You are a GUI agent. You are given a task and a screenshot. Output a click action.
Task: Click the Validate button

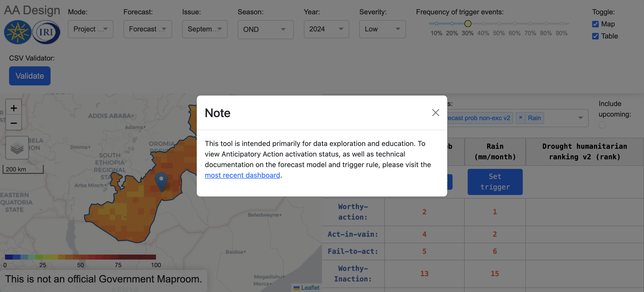click(x=30, y=76)
